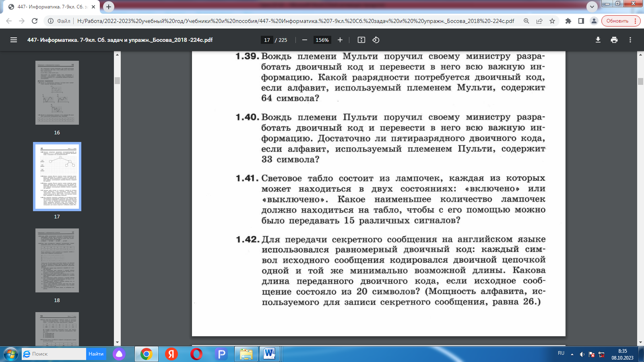
Task: Open the file explorer taskbar icon
Action: (x=246, y=354)
